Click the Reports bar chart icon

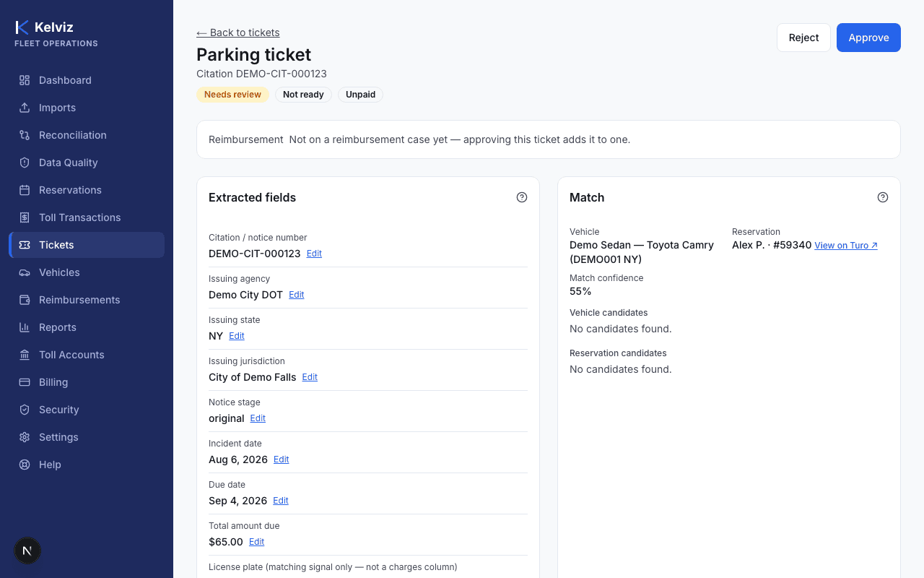click(25, 327)
